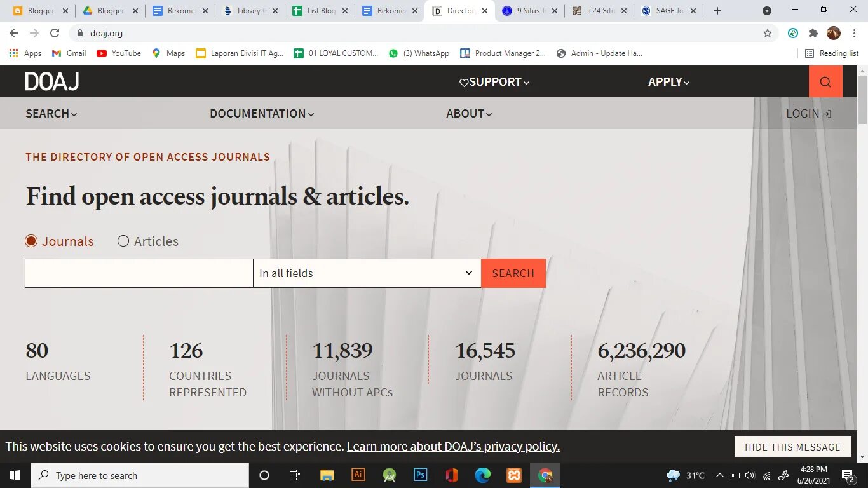
Task: Click the green extension icon beside the star
Action: tap(793, 33)
